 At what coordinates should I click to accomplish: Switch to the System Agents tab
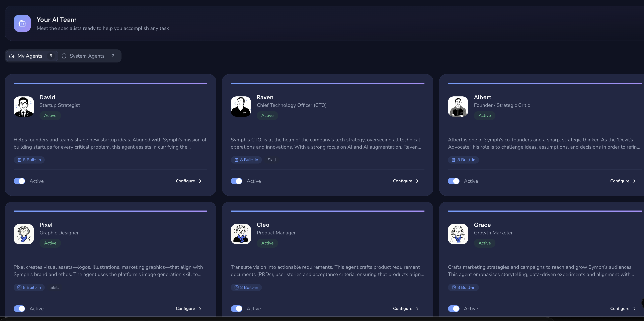87,56
